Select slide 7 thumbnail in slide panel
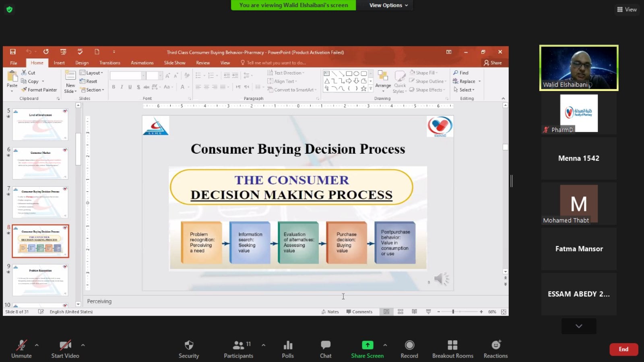 [40, 202]
